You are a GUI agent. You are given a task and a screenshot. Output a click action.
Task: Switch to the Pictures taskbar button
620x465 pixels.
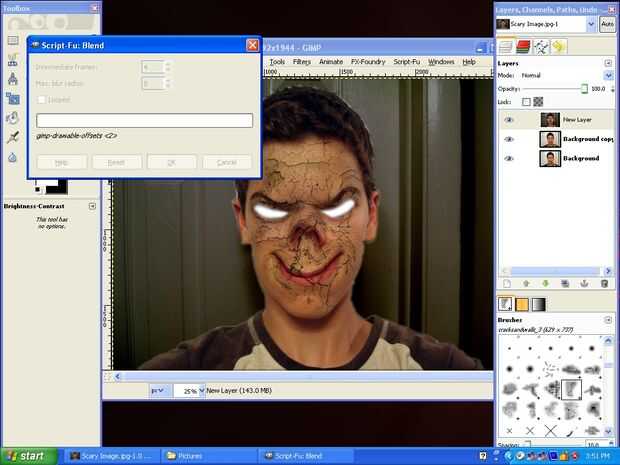coord(208,456)
